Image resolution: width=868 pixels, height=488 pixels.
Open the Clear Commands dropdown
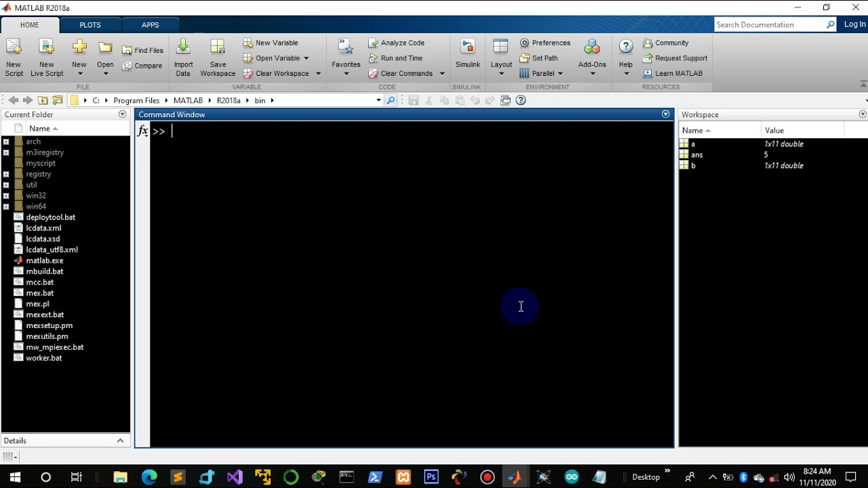pos(442,73)
